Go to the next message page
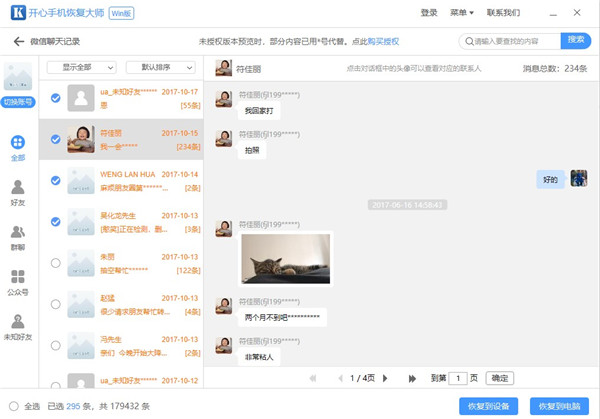Screen dimensions: 600x419 (x=385, y=378)
